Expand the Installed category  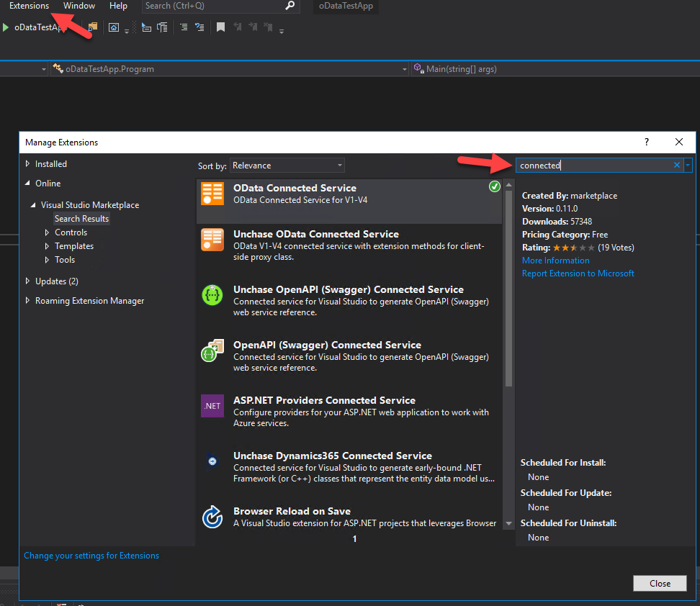pos(28,164)
